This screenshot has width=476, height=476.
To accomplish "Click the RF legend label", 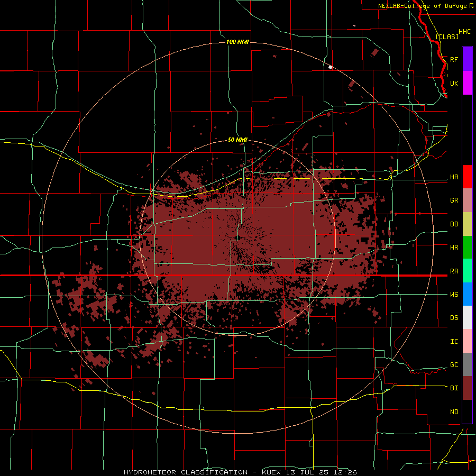I will coord(454,59).
